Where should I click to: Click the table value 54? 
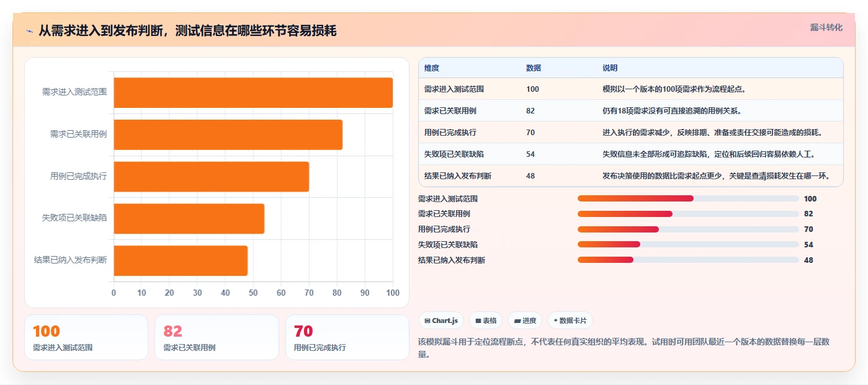[530, 154]
